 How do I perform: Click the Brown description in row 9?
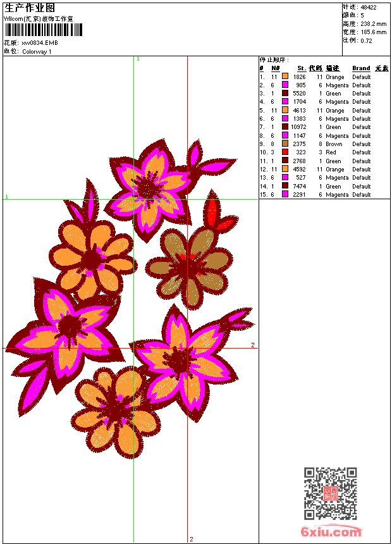pos(334,144)
